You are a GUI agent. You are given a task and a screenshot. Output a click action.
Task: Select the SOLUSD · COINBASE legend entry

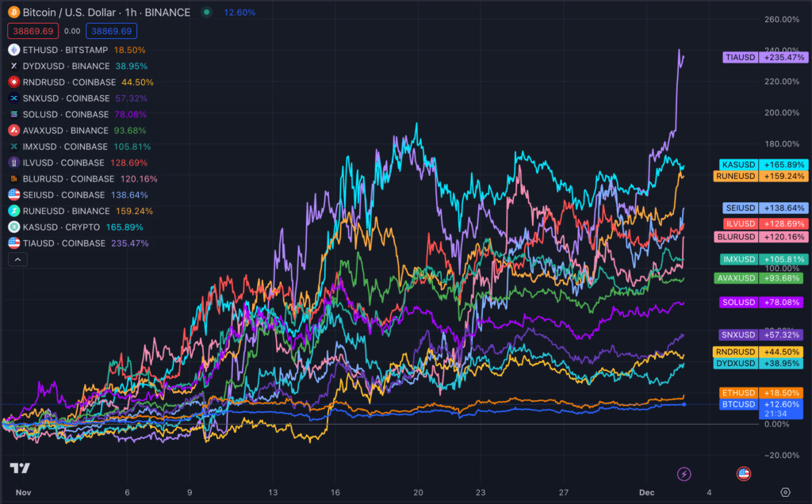click(65, 114)
